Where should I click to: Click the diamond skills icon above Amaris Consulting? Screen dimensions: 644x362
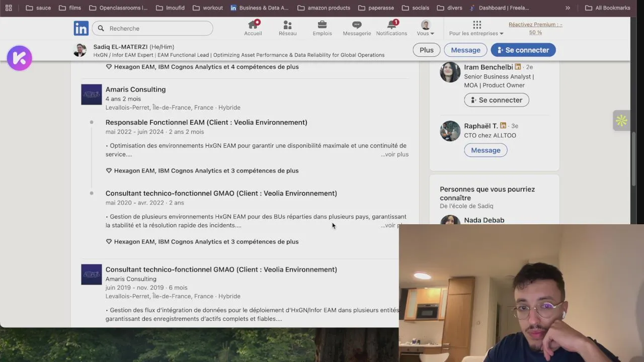[109, 67]
